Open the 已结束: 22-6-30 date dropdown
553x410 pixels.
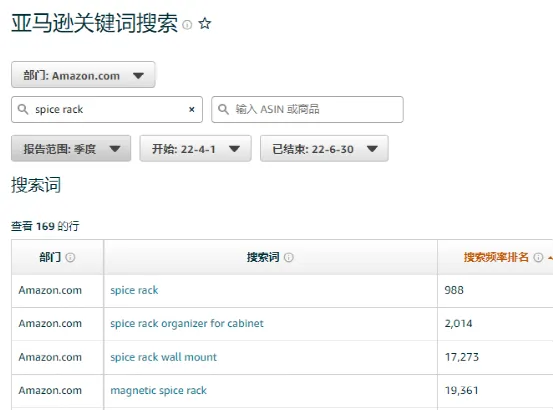324,148
